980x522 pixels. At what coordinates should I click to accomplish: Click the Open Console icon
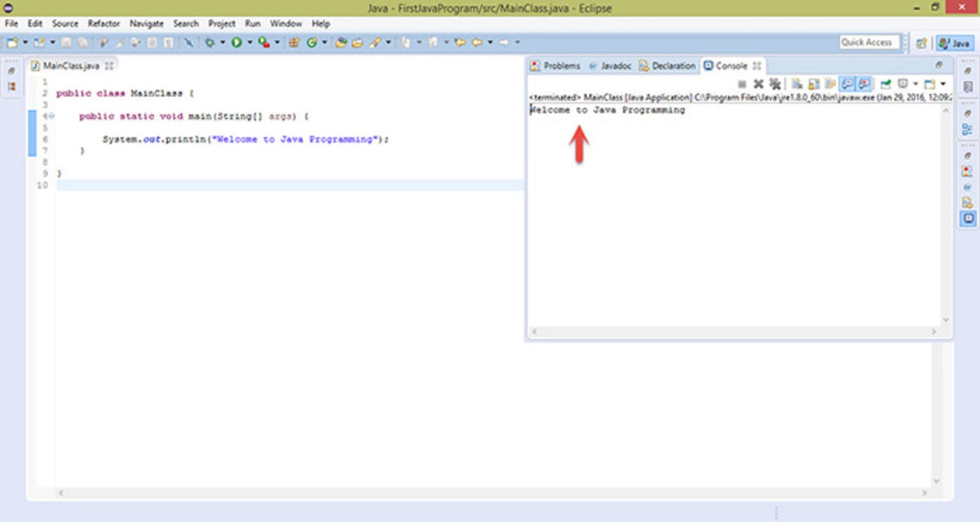(x=929, y=84)
